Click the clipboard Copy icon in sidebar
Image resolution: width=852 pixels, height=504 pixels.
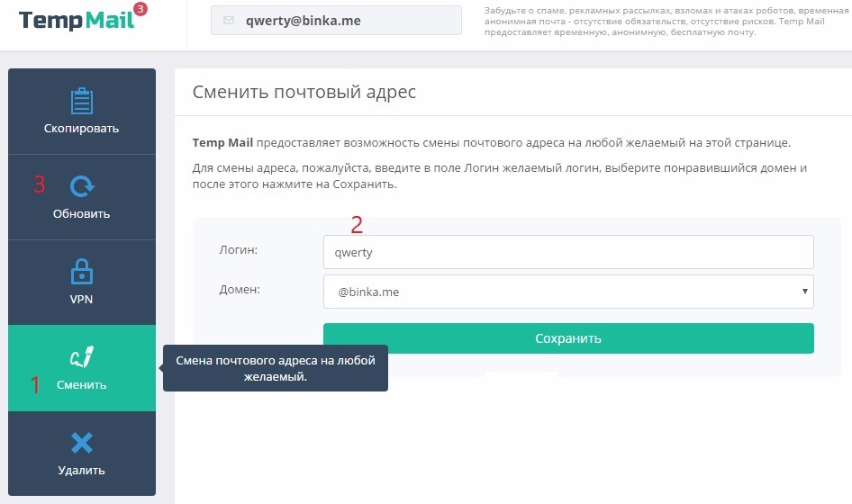click(x=82, y=101)
